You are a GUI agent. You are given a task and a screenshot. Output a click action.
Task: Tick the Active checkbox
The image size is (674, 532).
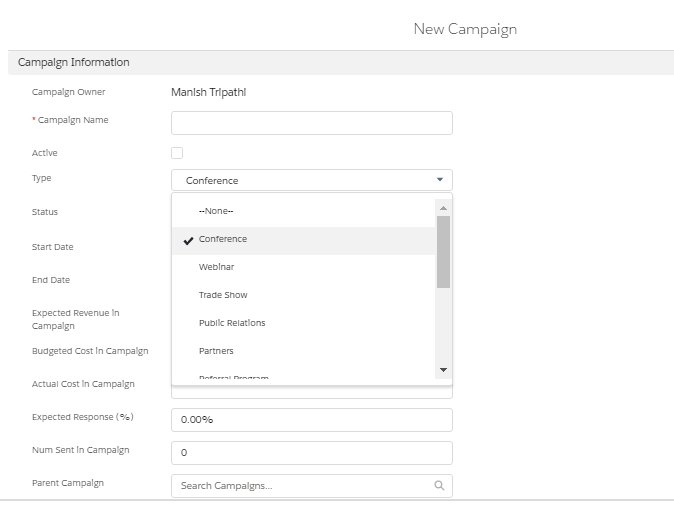177,153
